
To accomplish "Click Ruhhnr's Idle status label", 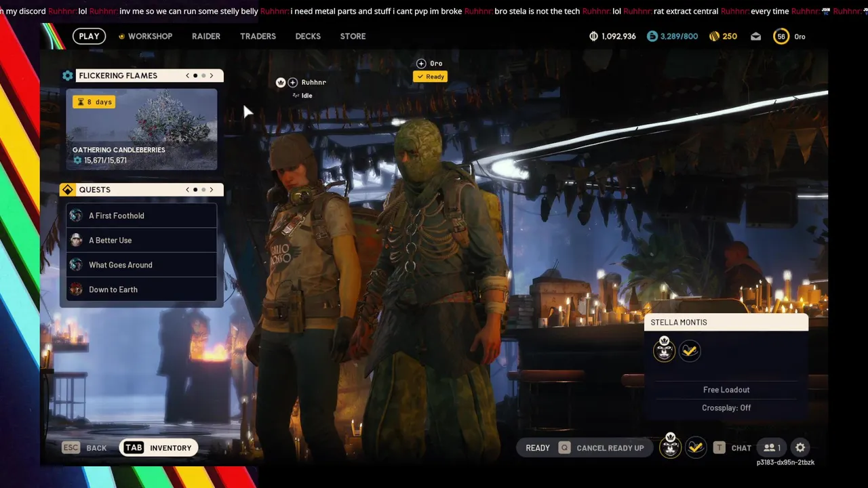I will point(302,96).
